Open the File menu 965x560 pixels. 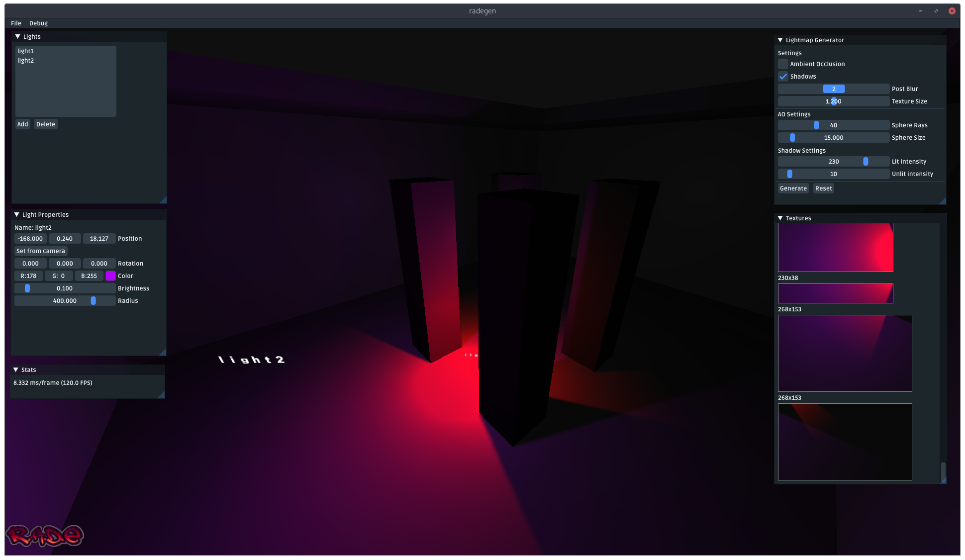[16, 23]
